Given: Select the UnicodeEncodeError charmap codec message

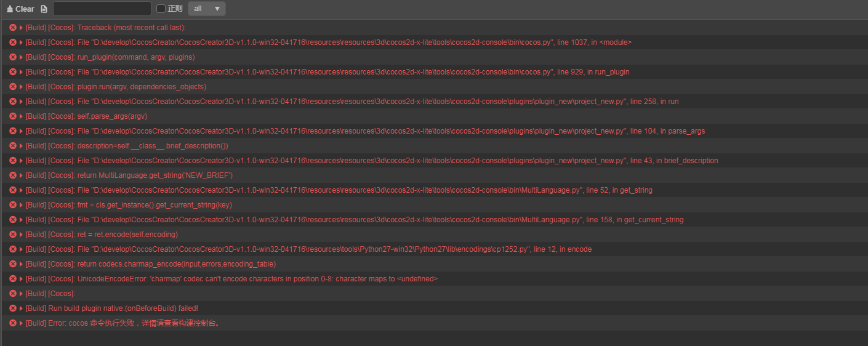Looking at the screenshot, I should 246,279.
